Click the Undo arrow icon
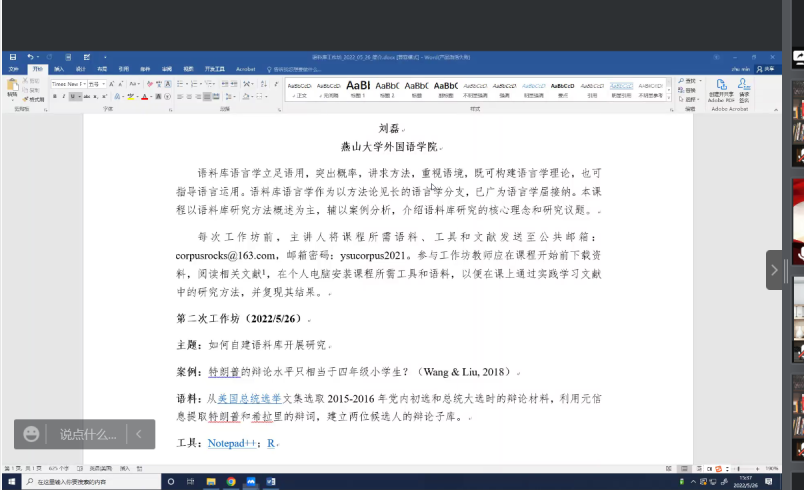The height and width of the screenshot is (490, 804). coord(29,57)
